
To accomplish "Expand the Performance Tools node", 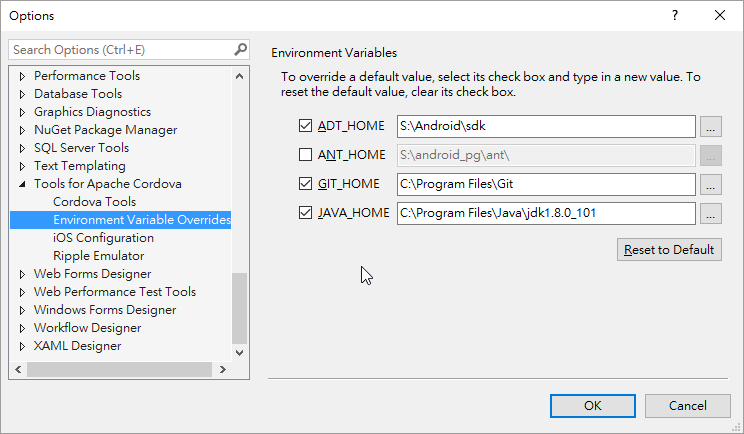I will click(23, 76).
